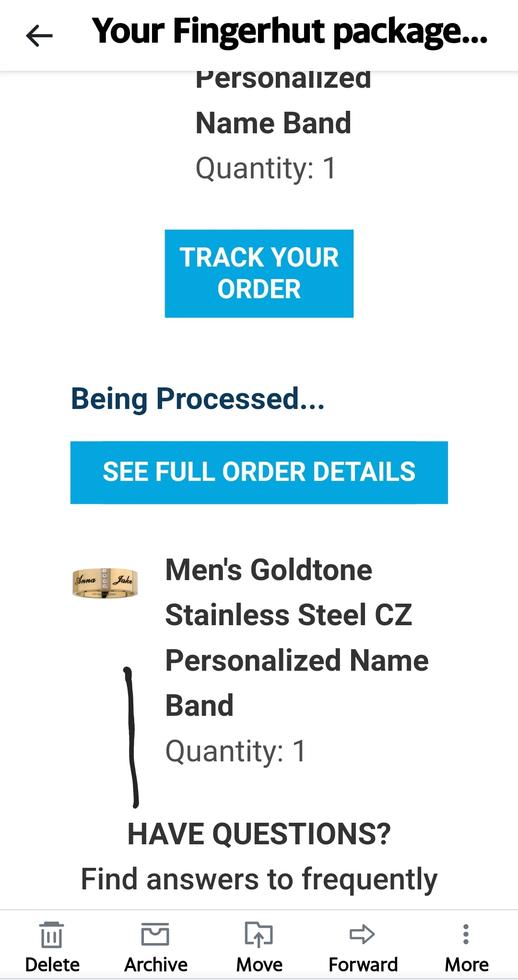Tap the Move folder icon

tap(259, 934)
